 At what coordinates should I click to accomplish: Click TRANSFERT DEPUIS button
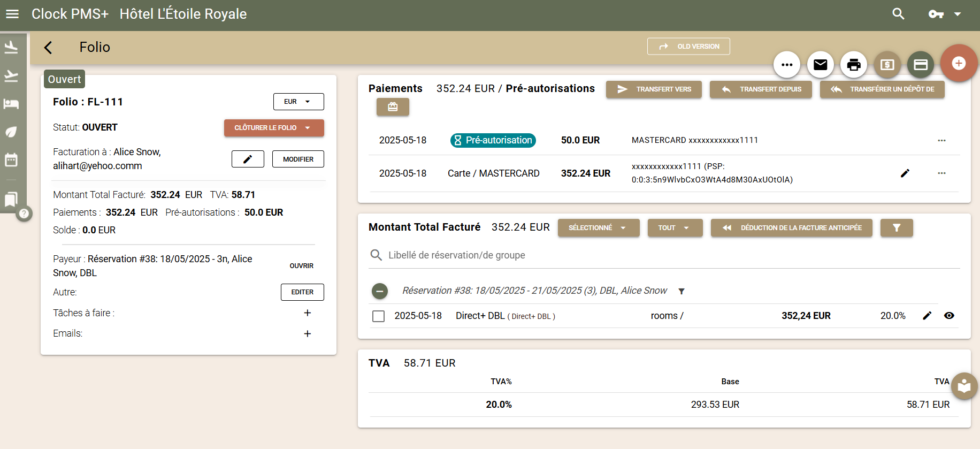coord(761,89)
